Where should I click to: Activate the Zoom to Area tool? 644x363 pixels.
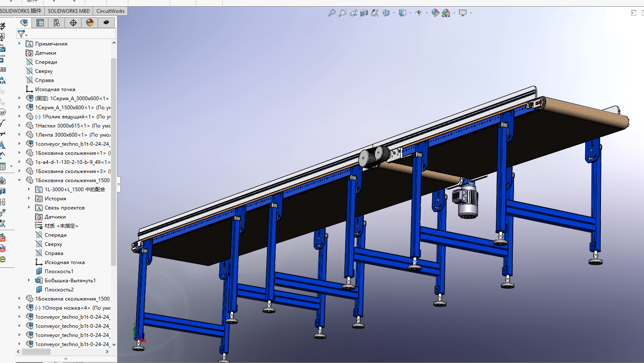342,13
